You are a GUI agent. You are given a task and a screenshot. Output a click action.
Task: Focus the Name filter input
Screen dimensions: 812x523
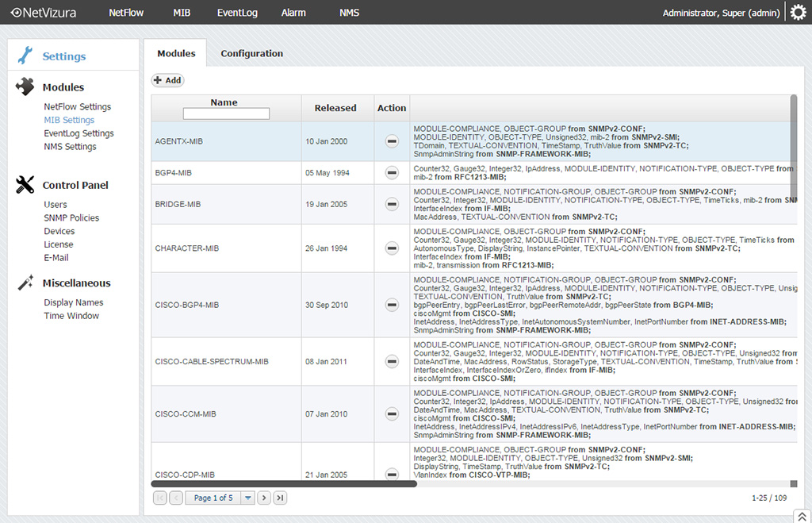click(x=226, y=113)
